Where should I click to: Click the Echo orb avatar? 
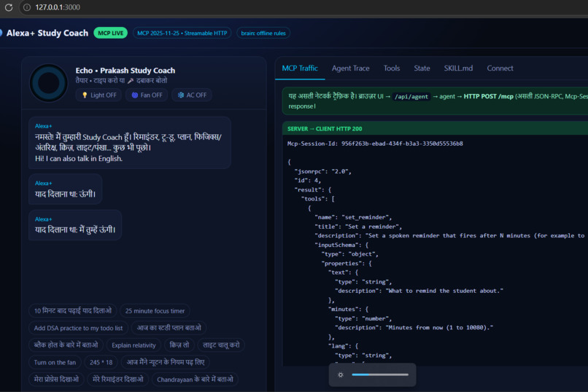pyautogui.click(x=49, y=83)
